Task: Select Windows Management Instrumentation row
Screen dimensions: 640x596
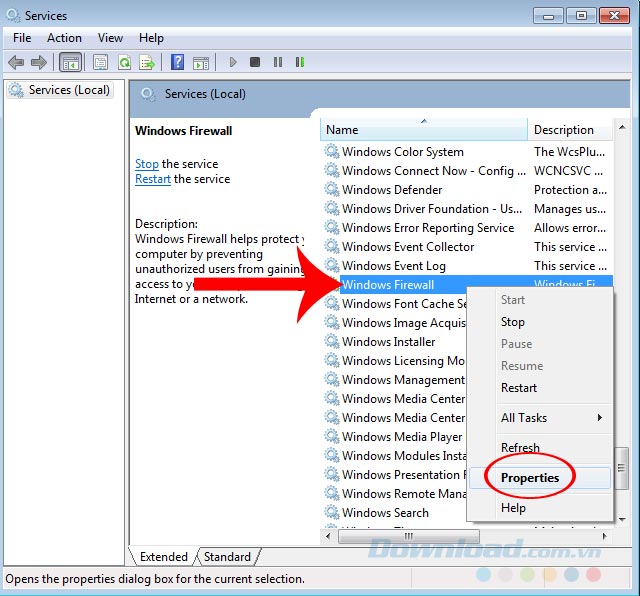Action: [x=395, y=379]
